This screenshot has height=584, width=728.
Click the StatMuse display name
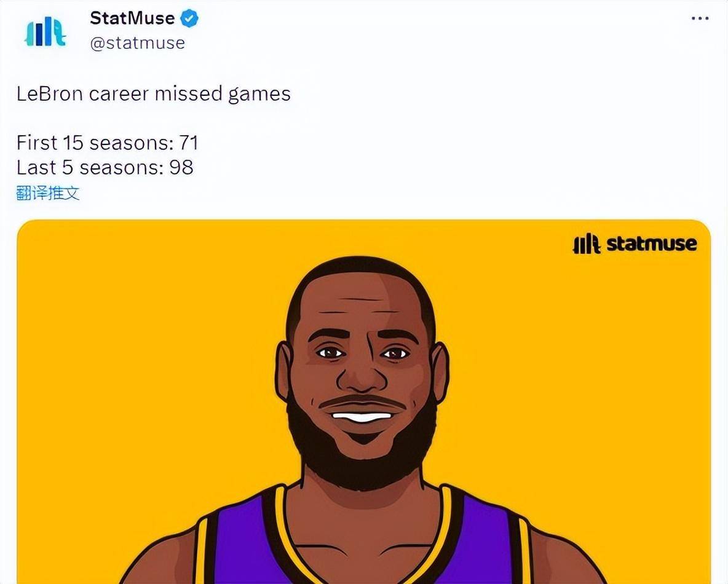[132, 18]
